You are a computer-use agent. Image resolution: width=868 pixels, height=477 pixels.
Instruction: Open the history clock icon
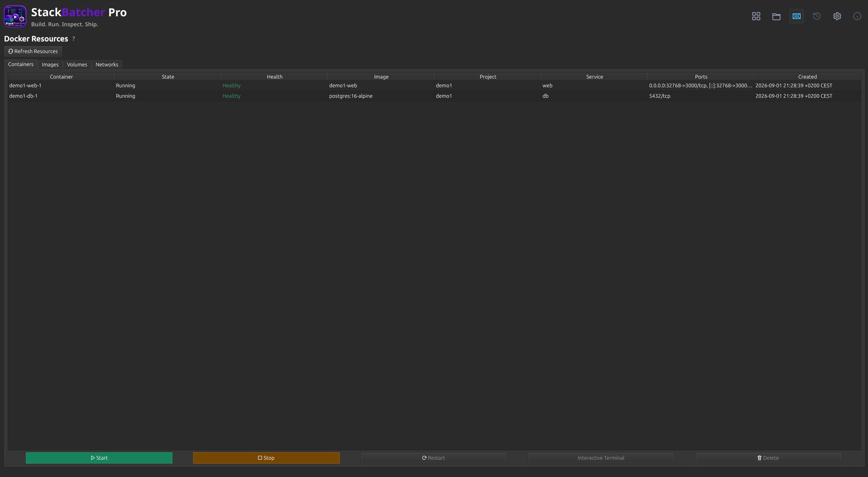coord(817,16)
